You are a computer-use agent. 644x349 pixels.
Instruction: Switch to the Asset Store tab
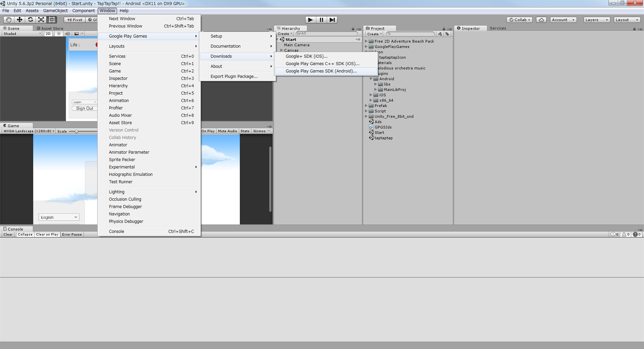50,29
